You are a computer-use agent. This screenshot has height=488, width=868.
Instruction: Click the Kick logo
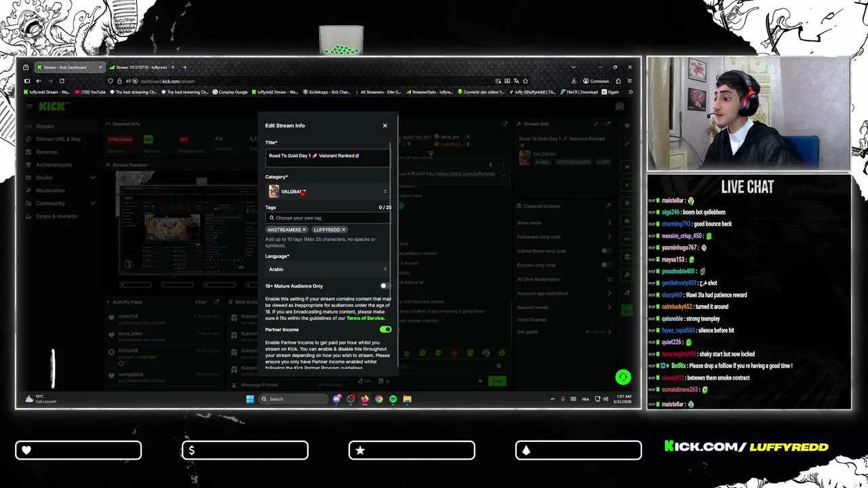point(51,106)
